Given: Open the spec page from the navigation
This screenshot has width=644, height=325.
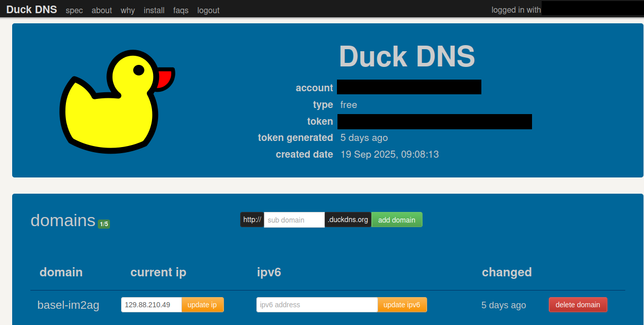Looking at the screenshot, I should [x=74, y=10].
